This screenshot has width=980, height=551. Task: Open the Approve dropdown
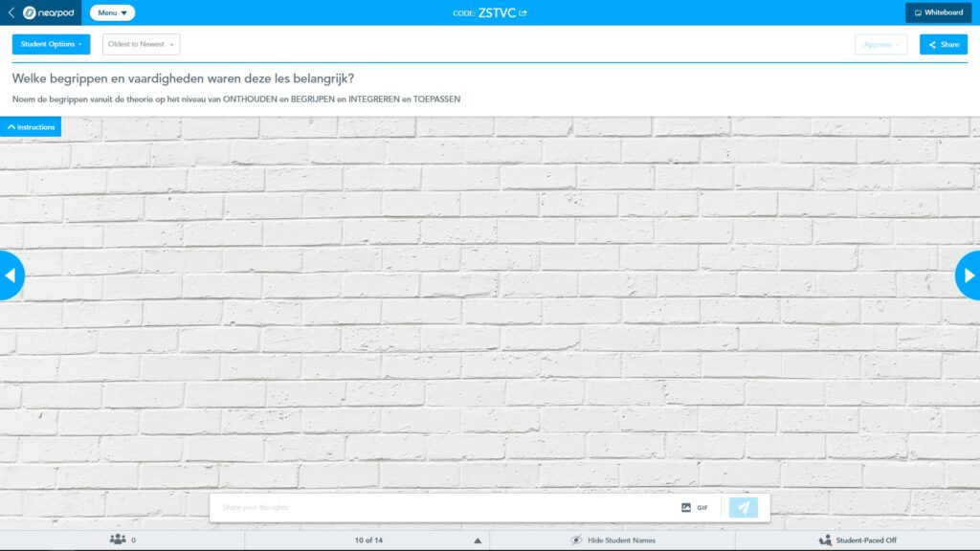click(880, 44)
